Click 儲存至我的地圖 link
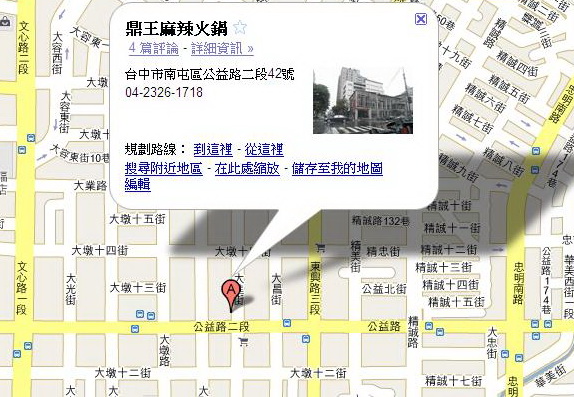574x397 pixels. [x=337, y=168]
